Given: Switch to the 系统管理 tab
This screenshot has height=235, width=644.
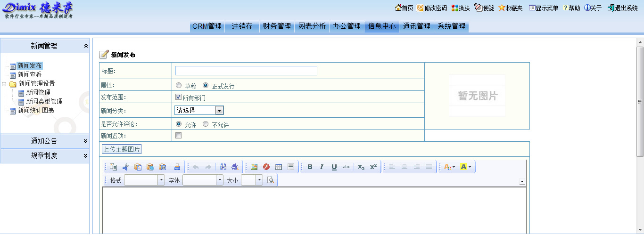Looking at the screenshot, I should (x=451, y=26).
